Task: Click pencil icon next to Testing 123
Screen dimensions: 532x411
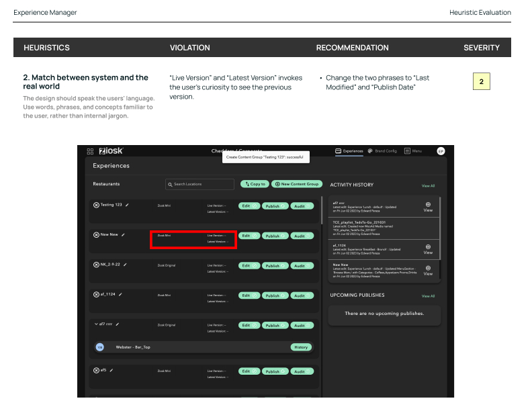Action: point(128,205)
